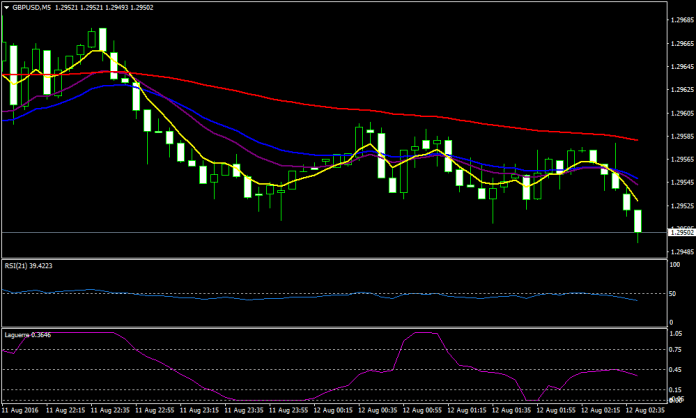Click the RSI(21) indicator label

click(x=18, y=265)
